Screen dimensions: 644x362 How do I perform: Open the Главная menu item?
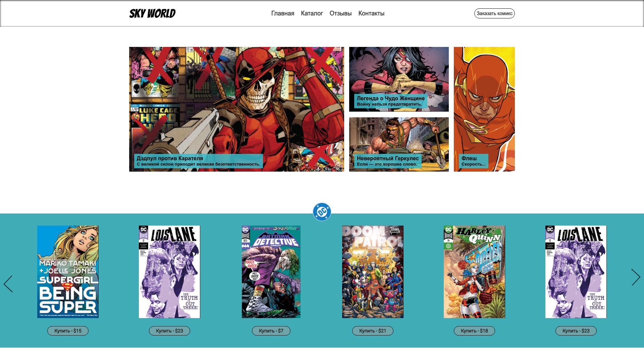[283, 13]
